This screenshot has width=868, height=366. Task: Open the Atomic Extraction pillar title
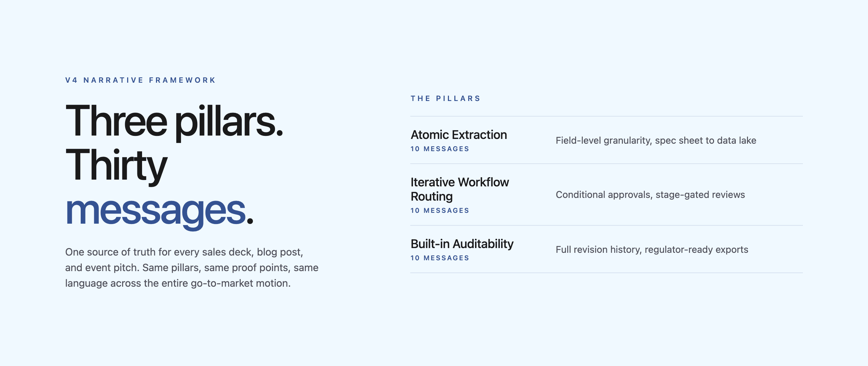click(x=459, y=135)
